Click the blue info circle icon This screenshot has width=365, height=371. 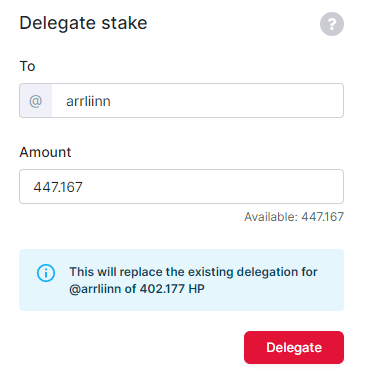click(x=46, y=273)
